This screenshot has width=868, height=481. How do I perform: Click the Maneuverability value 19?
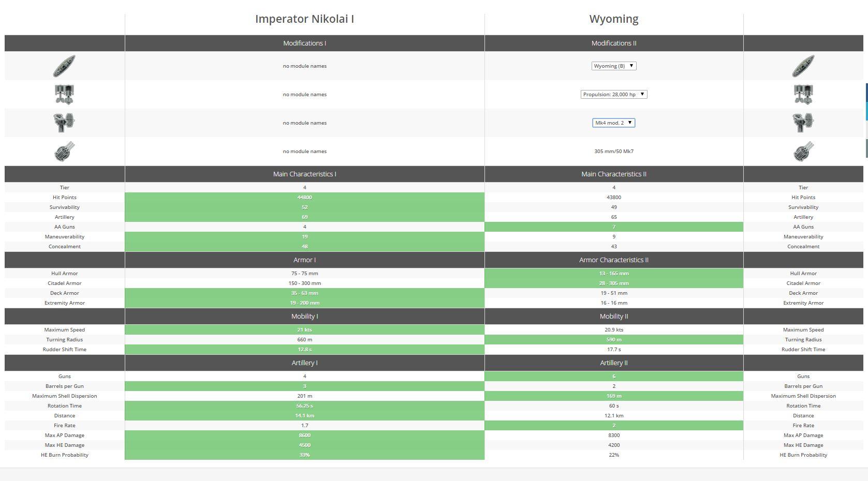(x=304, y=236)
